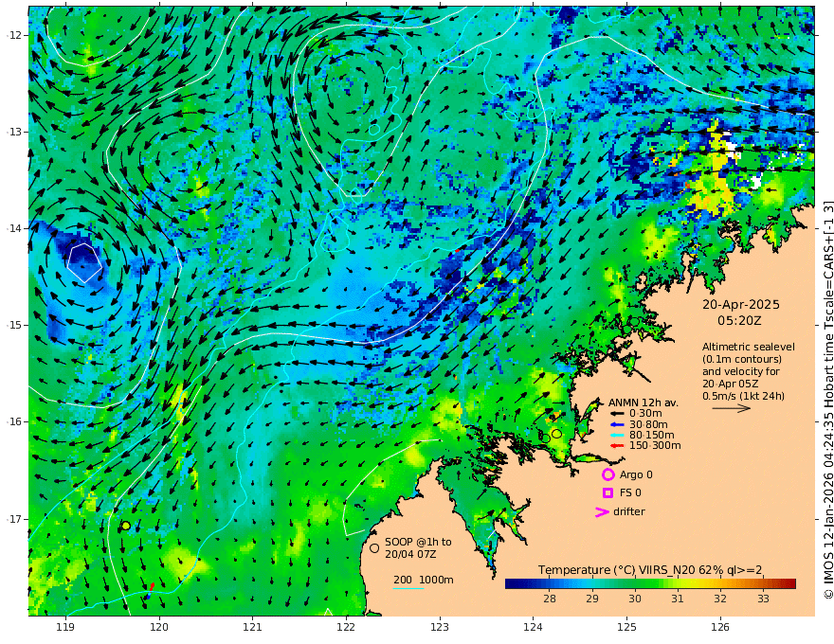Image resolution: width=834 pixels, height=644 pixels.
Task: Click the IMOS copyright vertical text
Action: click(x=827, y=399)
